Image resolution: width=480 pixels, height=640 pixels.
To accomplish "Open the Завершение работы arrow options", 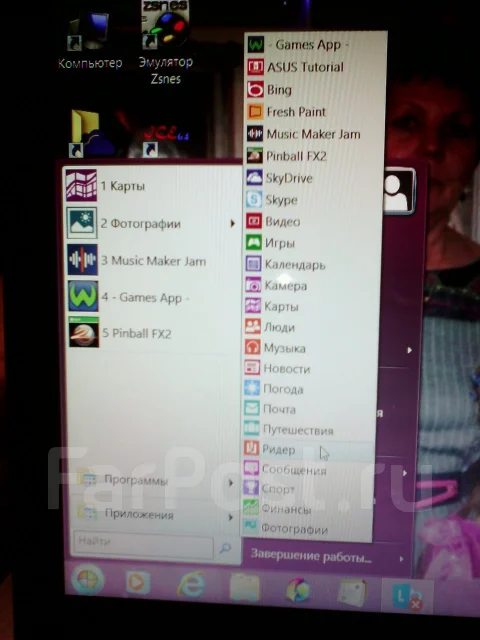I will coord(402,558).
